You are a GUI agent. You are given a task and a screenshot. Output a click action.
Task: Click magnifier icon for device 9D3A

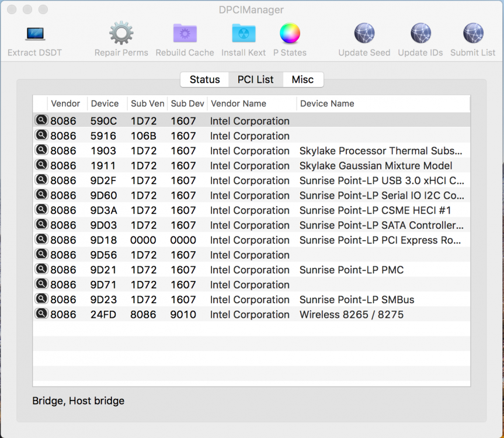41,210
